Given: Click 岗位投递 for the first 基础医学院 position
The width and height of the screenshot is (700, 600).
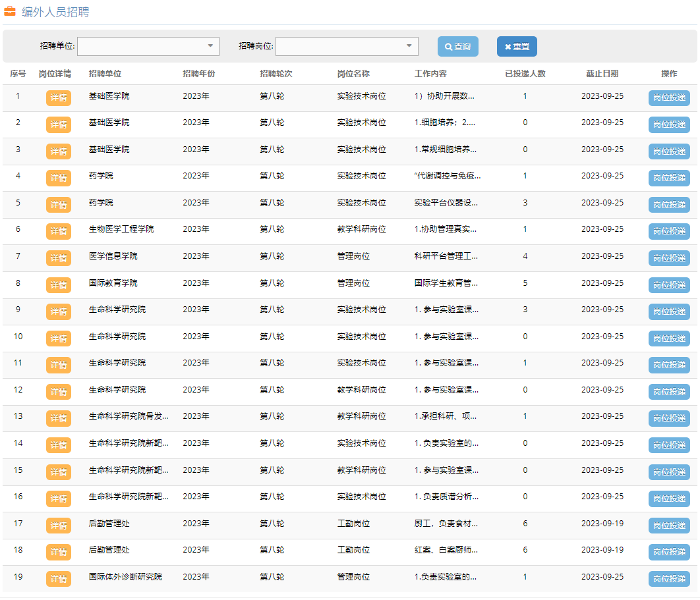Looking at the screenshot, I should point(669,97).
